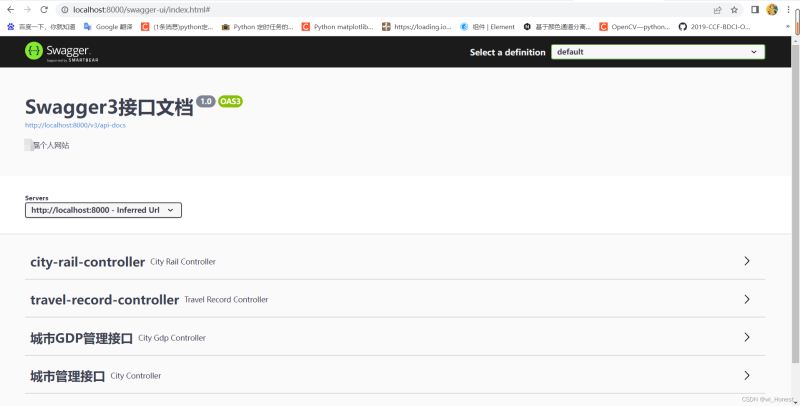The width and height of the screenshot is (800, 406).
Task: Open the 'Select a definition' default dropdown
Action: coord(658,52)
